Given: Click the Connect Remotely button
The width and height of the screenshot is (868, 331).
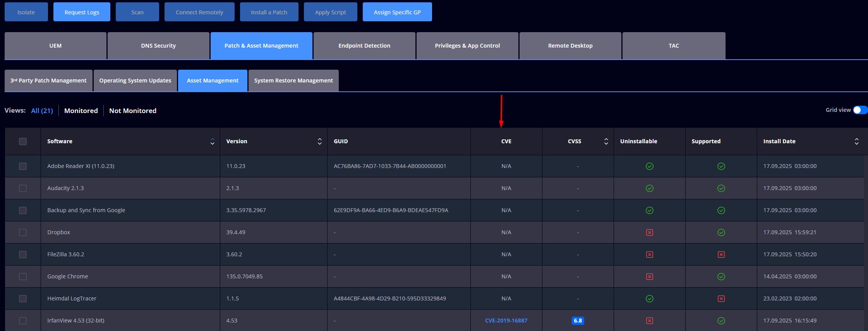Looking at the screenshot, I should pos(199,12).
